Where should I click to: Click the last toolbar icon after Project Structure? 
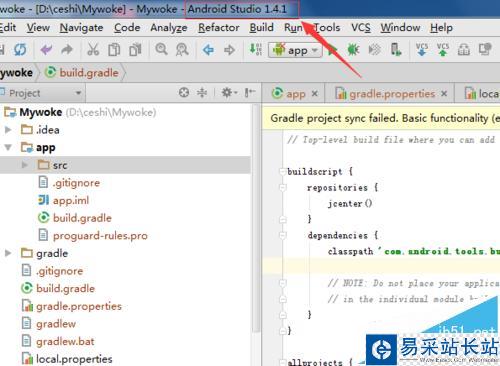pyautogui.click(x=485, y=49)
